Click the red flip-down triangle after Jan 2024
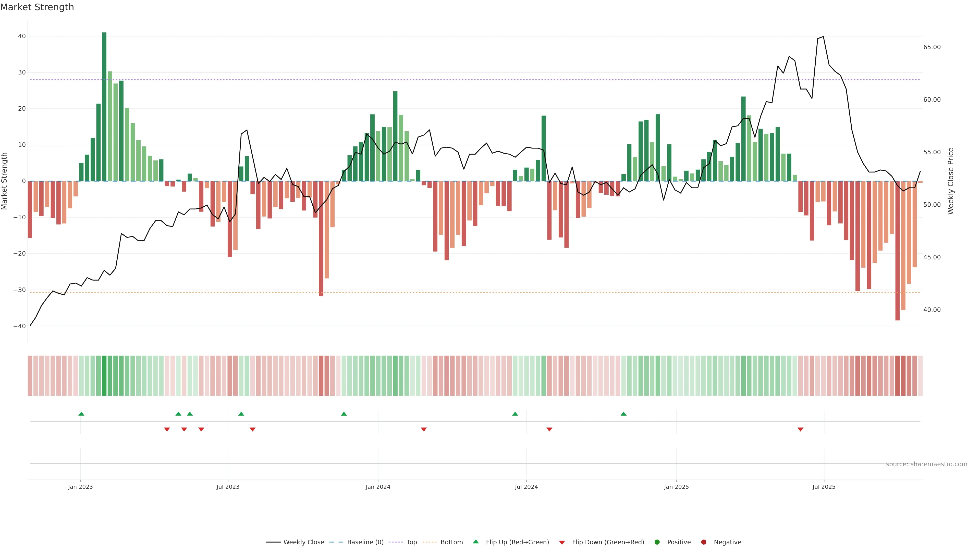 tap(424, 429)
